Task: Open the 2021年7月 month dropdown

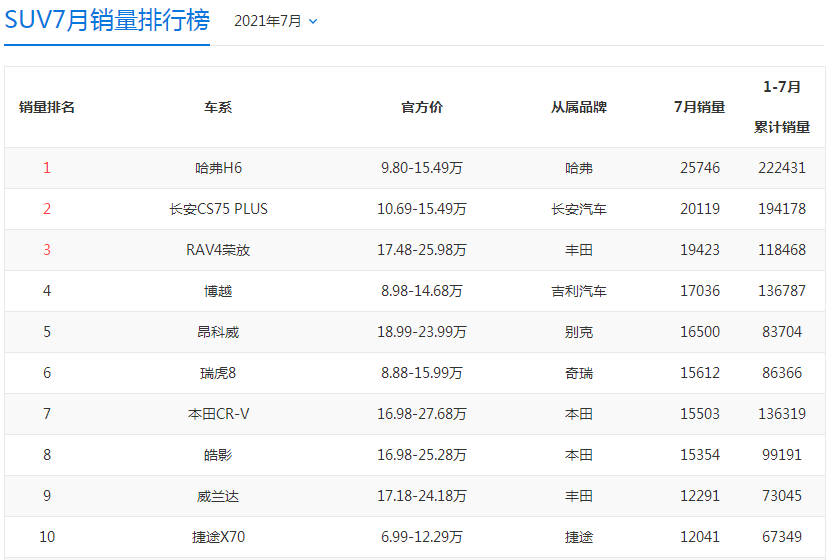Action: point(268,21)
